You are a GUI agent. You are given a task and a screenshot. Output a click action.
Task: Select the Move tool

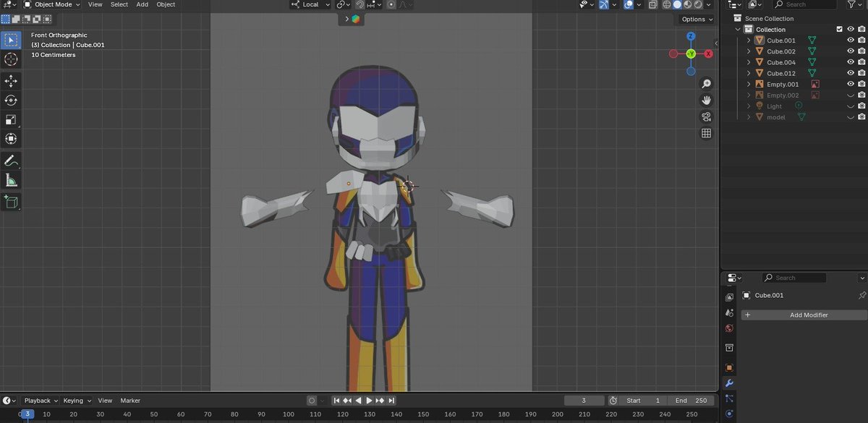pyautogui.click(x=11, y=81)
